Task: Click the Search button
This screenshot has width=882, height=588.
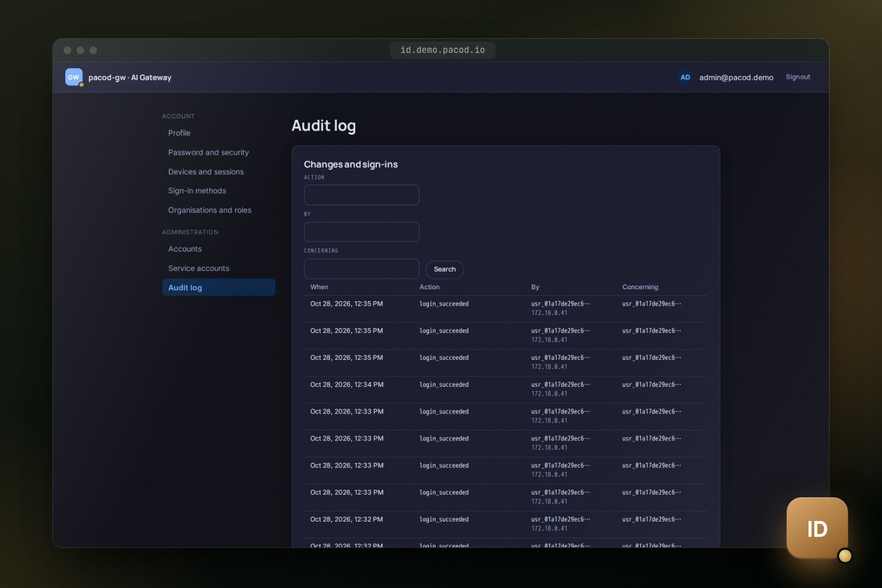Action: [445, 269]
